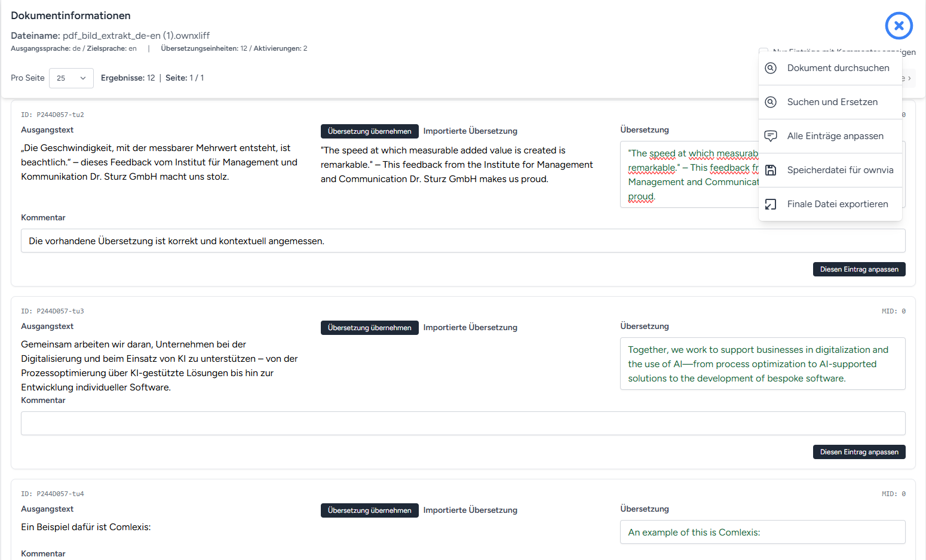Viewport: 926px width, 560px height.
Task: Select Dokument durchsuchen menu entry
Action: coord(830,68)
